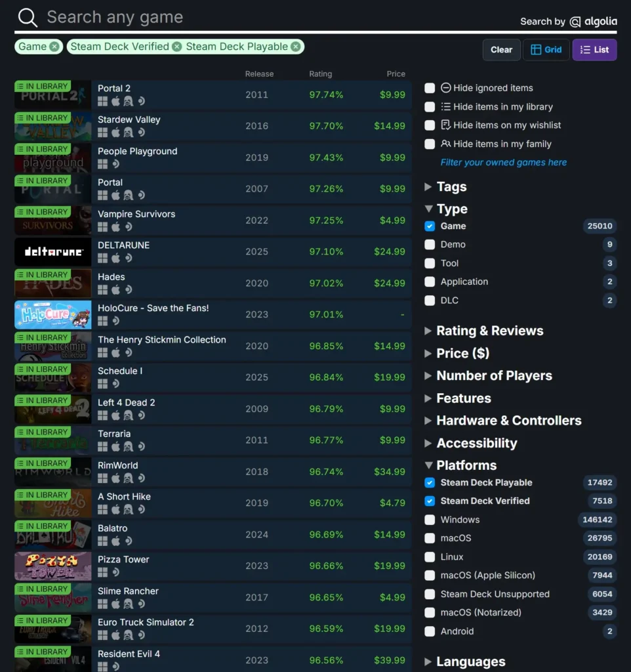
Task: Click the Windows icon under Portal 2
Action: pyautogui.click(x=102, y=101)
